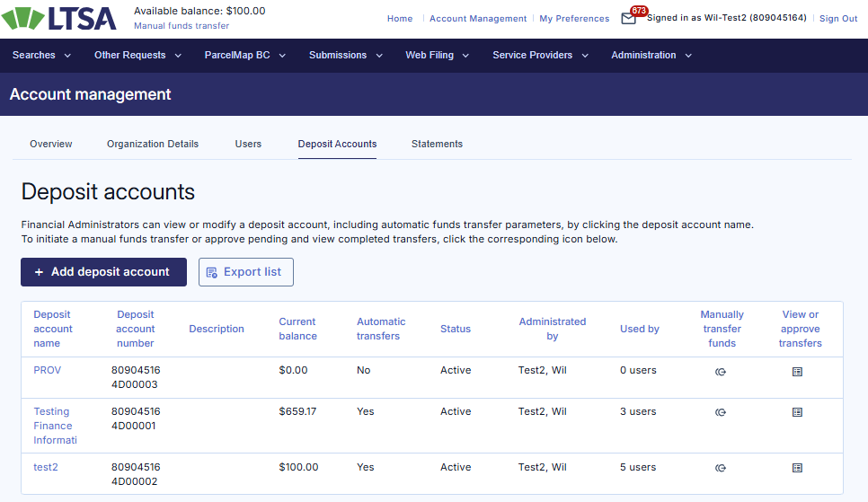Expand the Web Filing menu
Viewport: 868px width, 502px height.
tap(437, 56)
